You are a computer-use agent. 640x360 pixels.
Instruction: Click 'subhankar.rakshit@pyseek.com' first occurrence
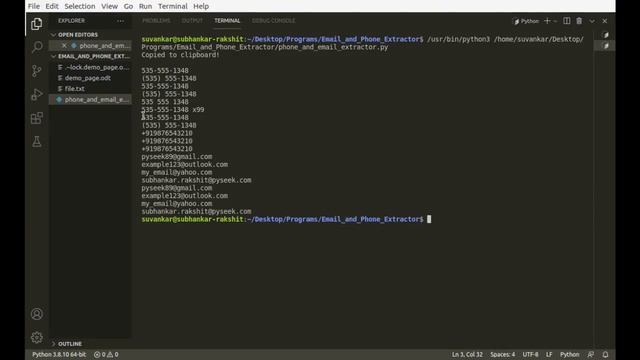click(196, 180)
